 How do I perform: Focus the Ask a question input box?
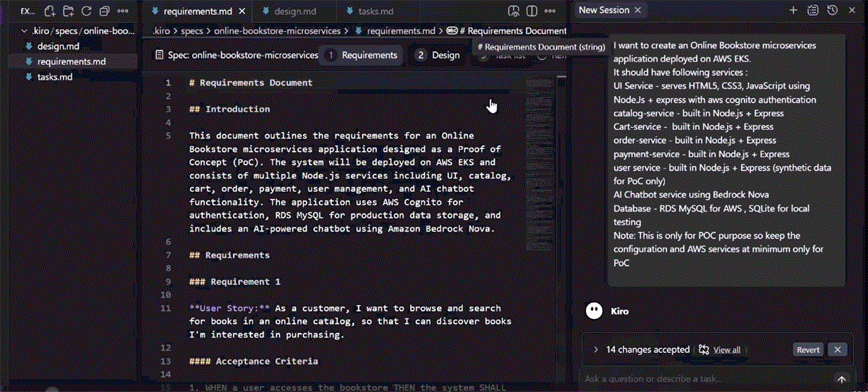[x=705, y=379]
